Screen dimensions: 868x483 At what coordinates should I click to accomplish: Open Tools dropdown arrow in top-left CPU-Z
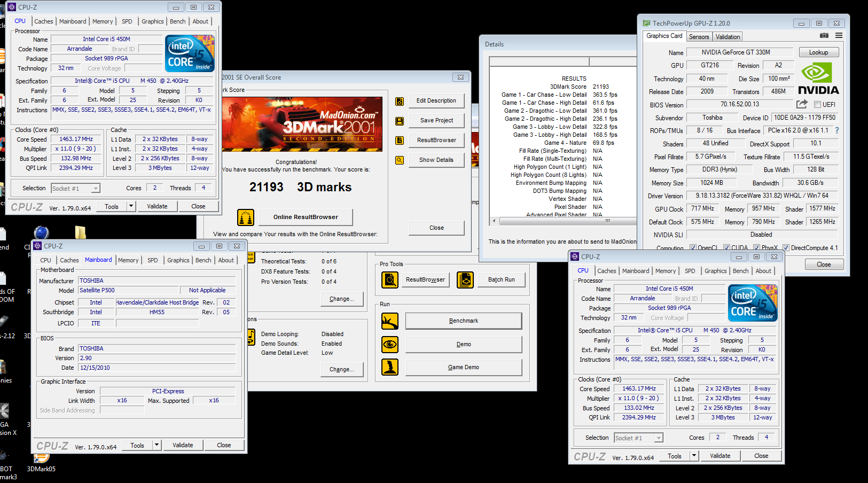(131, 206)
